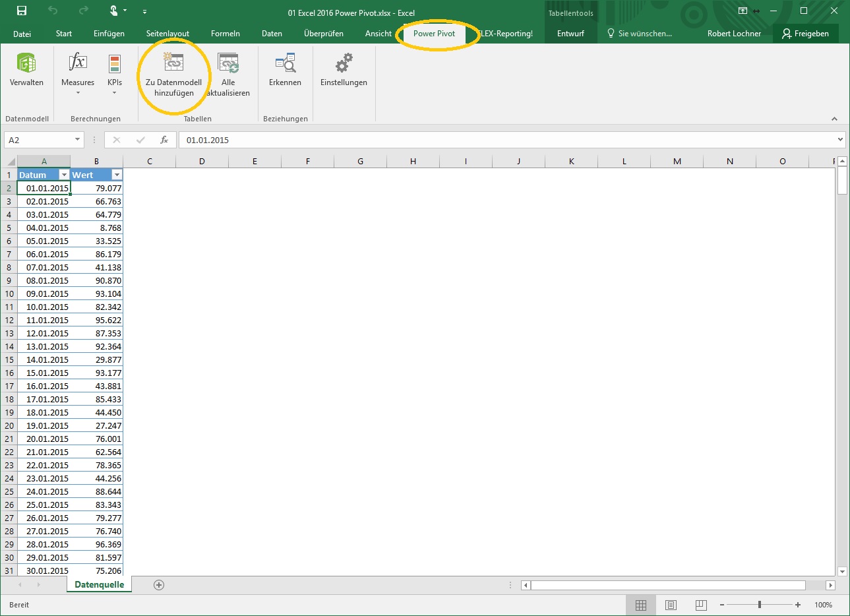Click Alle aktualisieren refresh icon
Image resolution: width=850 pixels, height=616 pixels.
pos(228,63)
